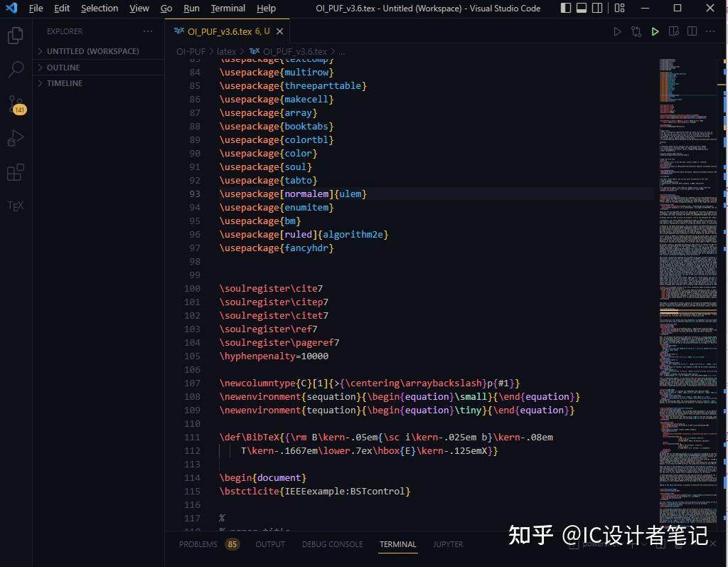Show the PROBLEMS tab with 85 issues

(x=200, y=544)
